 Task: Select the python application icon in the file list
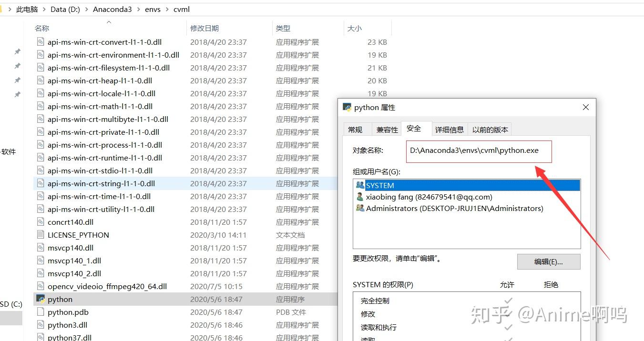pyautogui.click(x=41, y=299)
